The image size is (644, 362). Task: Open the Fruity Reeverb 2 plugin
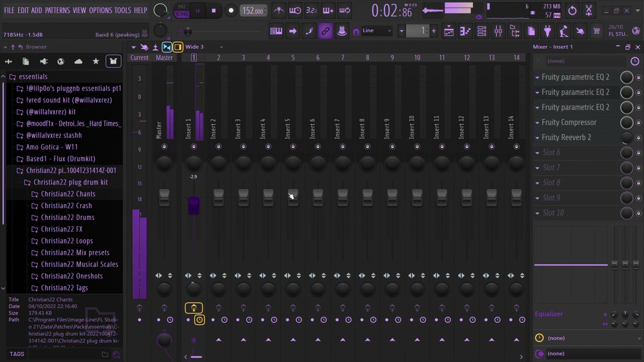tap(566, 137)
